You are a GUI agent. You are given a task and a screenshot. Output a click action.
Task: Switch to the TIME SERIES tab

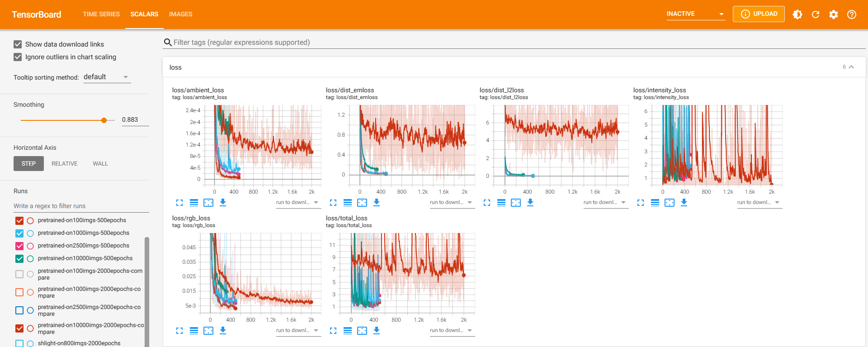tap(101, 14)
